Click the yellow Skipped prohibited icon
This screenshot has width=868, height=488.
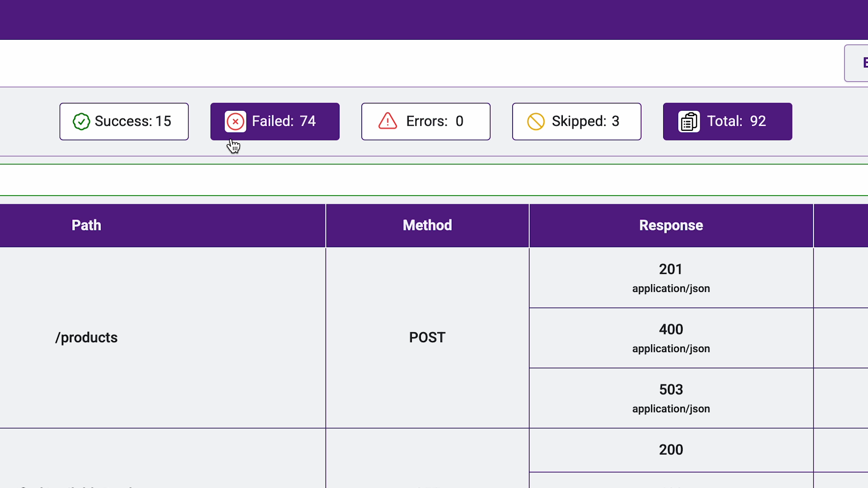pyautogui.click(x=536, y=122)
